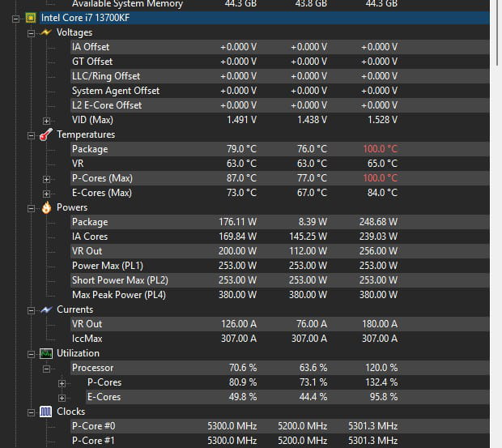Expand the E-Cores (Max) temperature entry
This screenshot has height=448, width=502.
point(46,194)
